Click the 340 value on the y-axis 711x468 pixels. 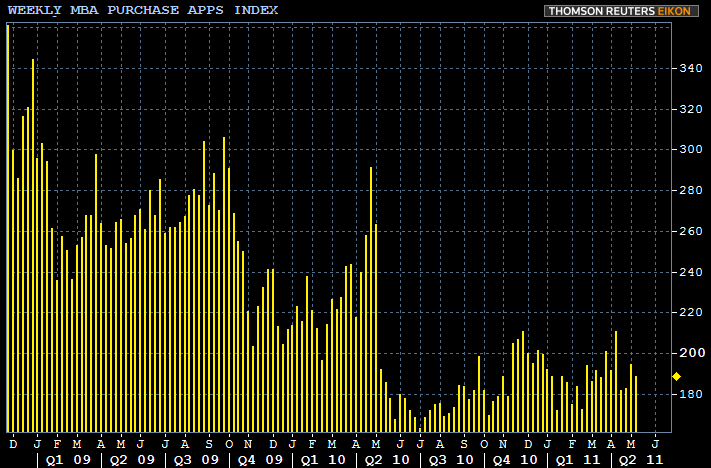[689, 69]
